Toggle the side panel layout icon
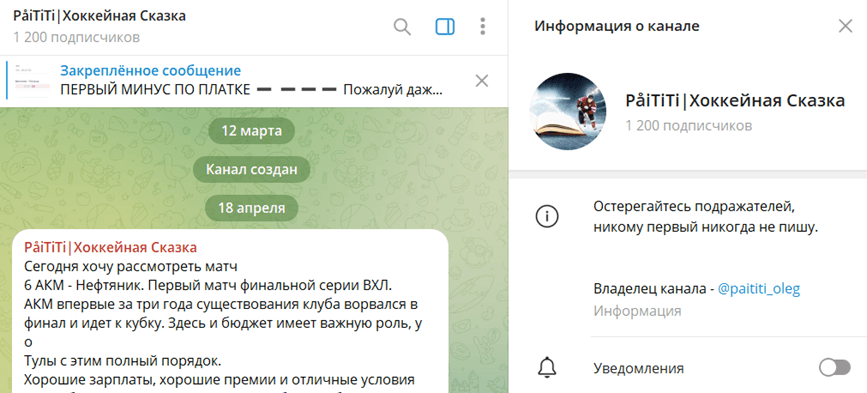The height and width of the screenshot is (393, 867). (445, 27)
